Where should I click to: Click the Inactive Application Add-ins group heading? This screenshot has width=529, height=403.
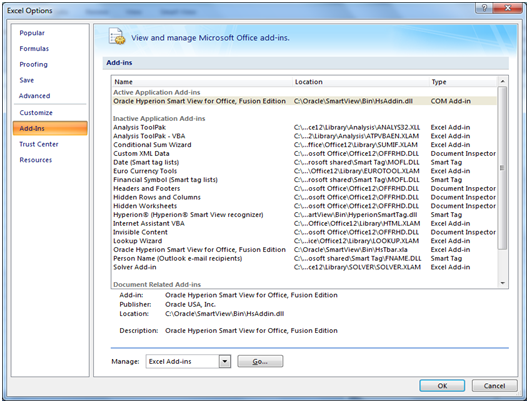point(159,119)
